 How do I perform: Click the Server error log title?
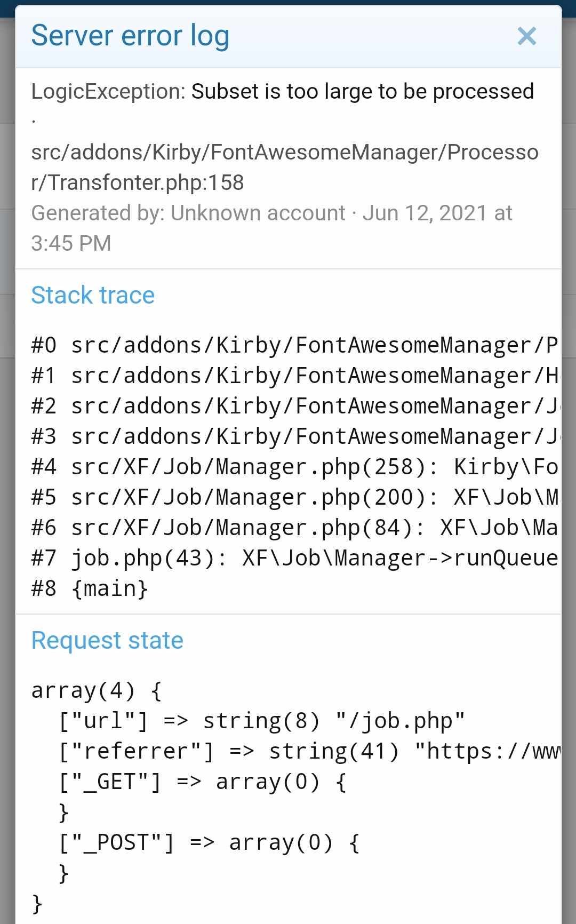(130, 36)
